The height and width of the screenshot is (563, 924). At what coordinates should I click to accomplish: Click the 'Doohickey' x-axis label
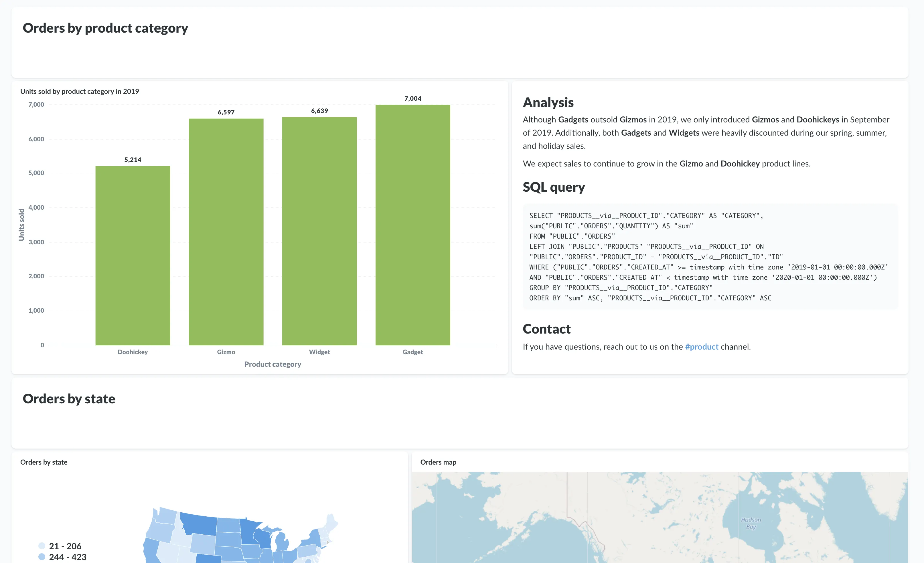133,352
